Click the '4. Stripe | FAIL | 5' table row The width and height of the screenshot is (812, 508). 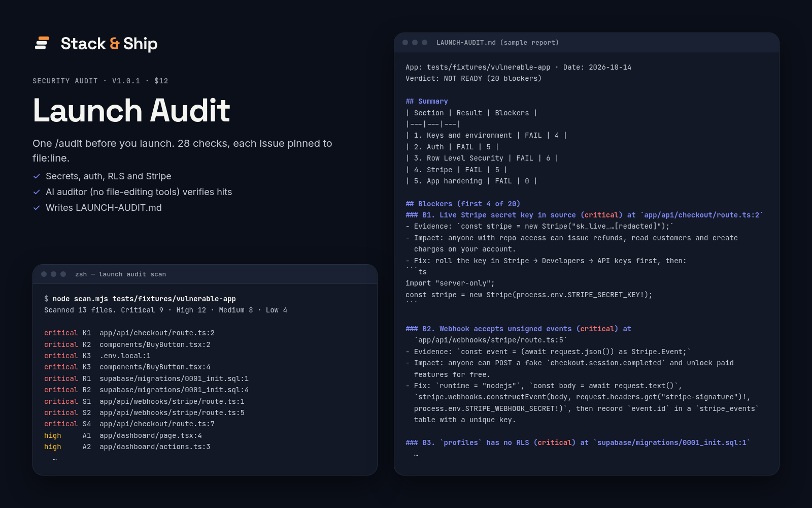click(x=456, y=170)
